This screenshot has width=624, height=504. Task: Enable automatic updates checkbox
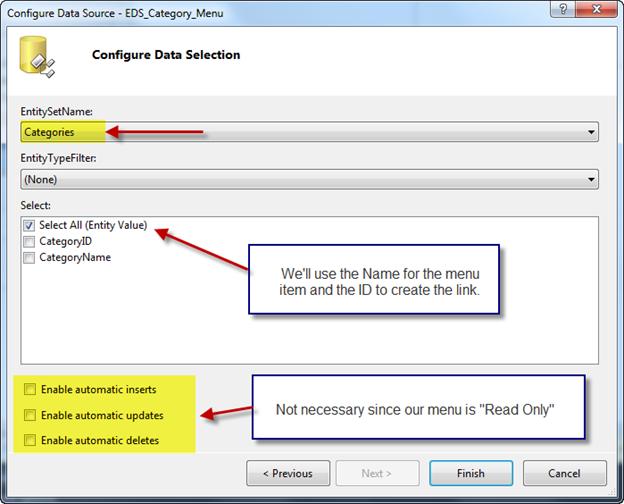[x=31, y=415]
